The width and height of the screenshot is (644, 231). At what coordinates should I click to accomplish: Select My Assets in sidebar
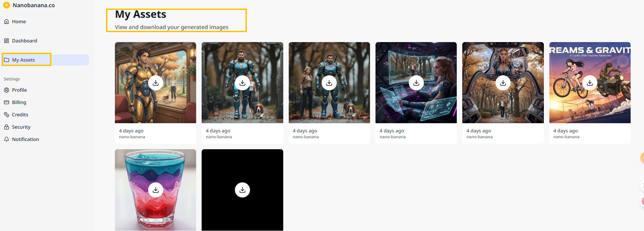click(23, 60)
